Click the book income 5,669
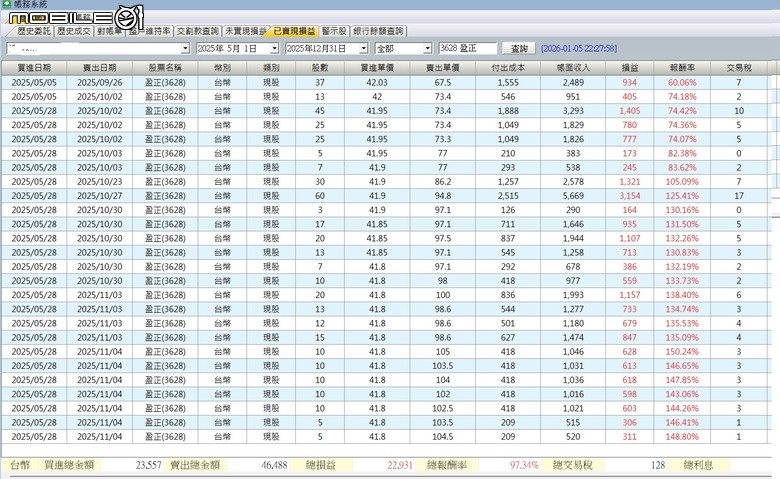The image size is (780, 479). (573, 196)
